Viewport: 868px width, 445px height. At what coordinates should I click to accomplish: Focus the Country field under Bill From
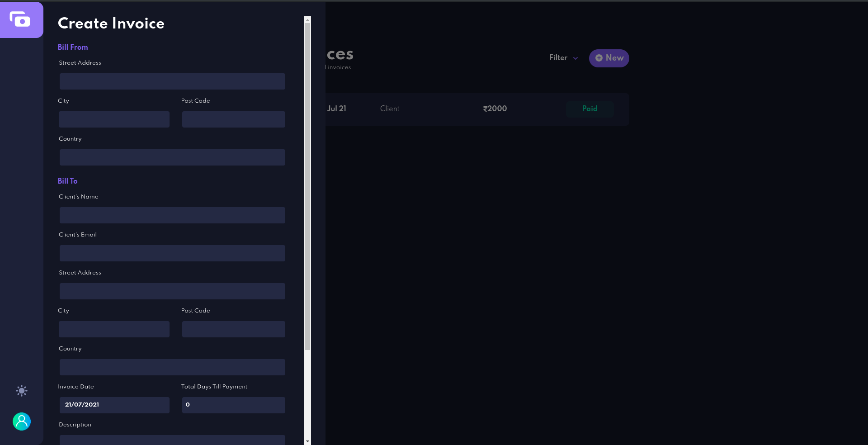pos(172,157)
